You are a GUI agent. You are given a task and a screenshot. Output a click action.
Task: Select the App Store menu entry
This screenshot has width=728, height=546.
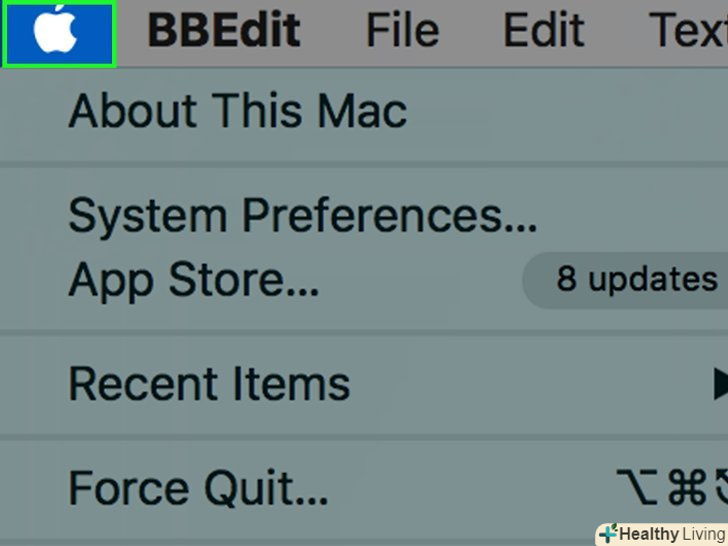(x=194, y=281)
